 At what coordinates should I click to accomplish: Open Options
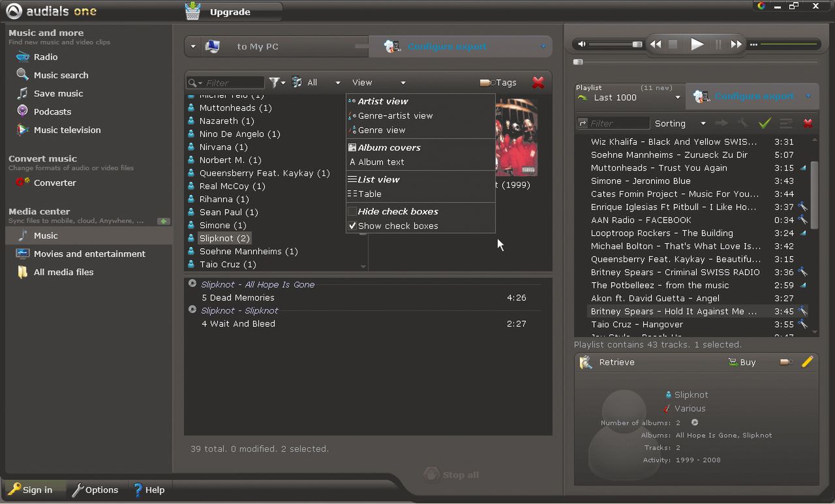coord(95,490)
